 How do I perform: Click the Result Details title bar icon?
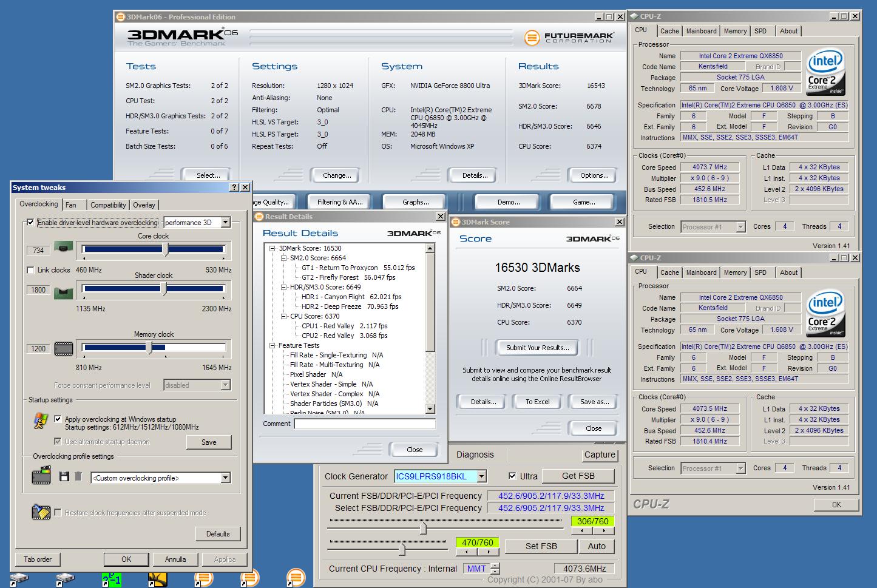259,217
